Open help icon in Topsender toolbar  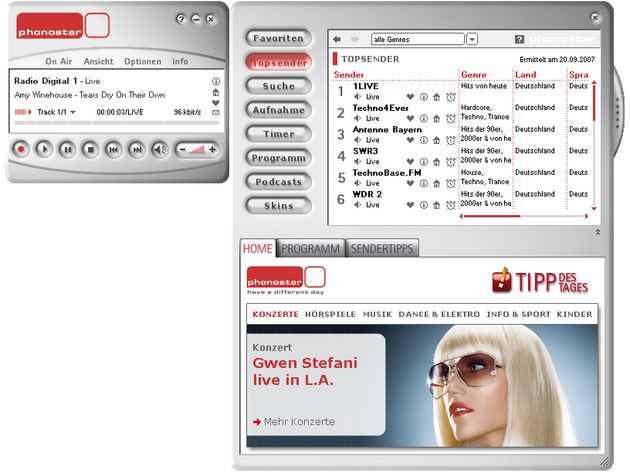point(519,39)
